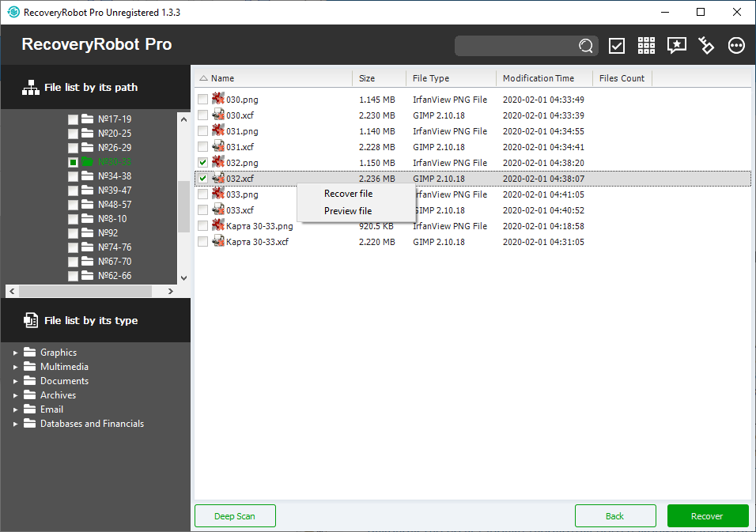Click the scroll up arrow in folder tree

pyautogui.click(x=183, y=119)
